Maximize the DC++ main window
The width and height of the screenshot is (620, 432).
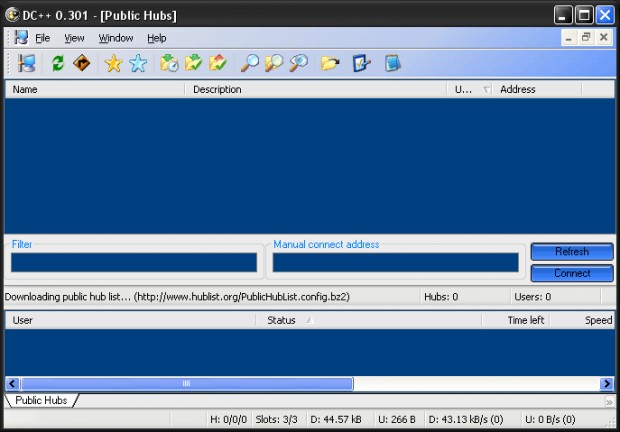pyautogui.click(x=584, y=15)
